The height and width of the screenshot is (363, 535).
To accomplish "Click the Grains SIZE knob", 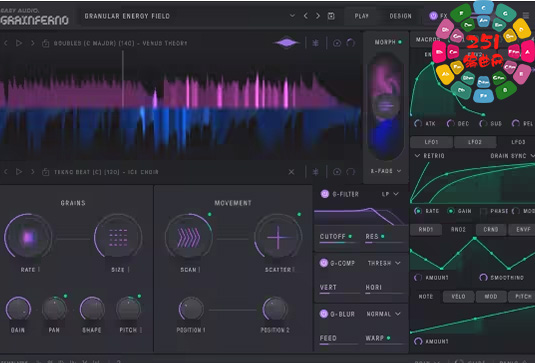I will (118, 237).
